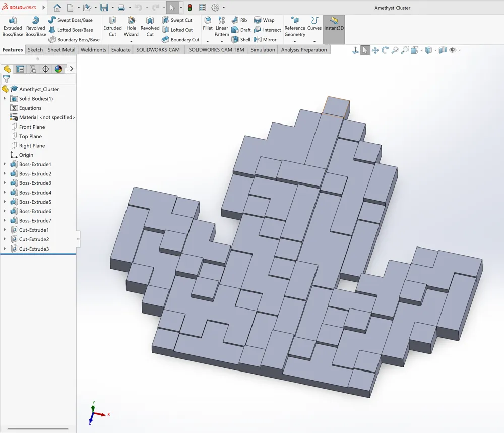Activate the Rotate View tool
The width and height of the screenshot is (504, 433).
pyautogui.click(x=384, y=50)
